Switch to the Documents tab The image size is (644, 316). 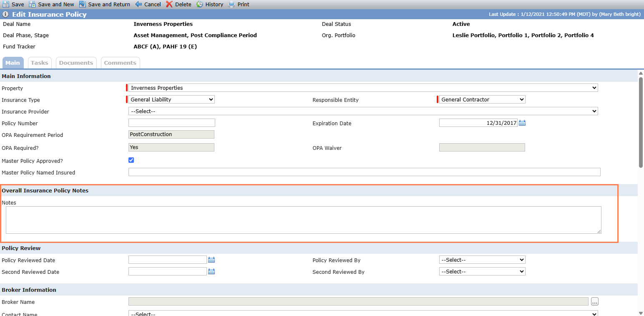pos(76,63)
